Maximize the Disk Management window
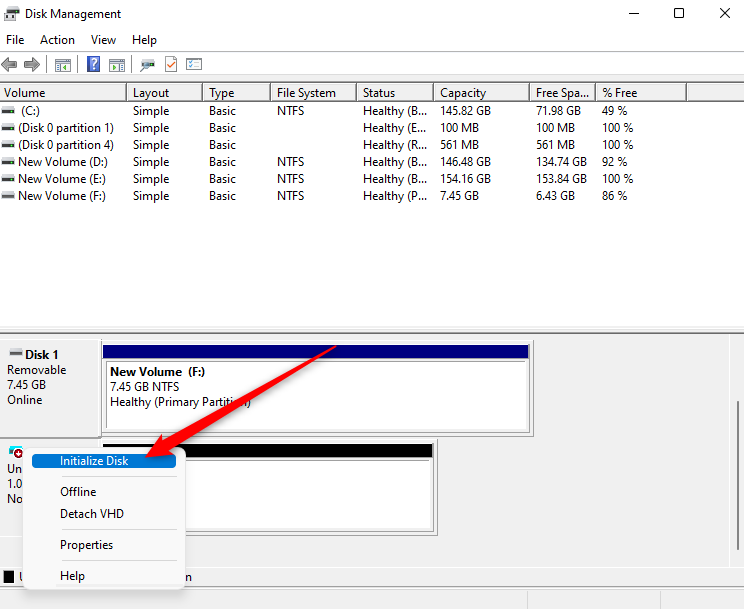The image size is (744, 609). click(x=679, y=13)
